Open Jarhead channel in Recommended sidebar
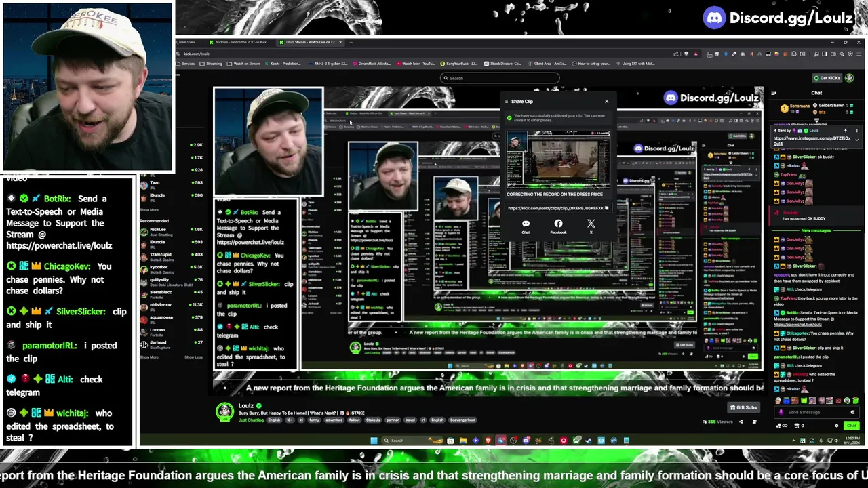The height and width of the screenshot is (488, 868). pos(171,344)
